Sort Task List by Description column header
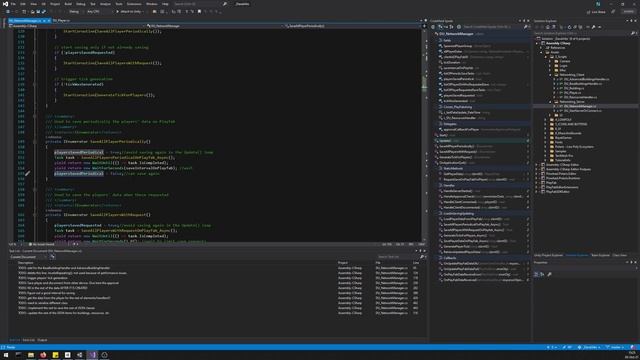 (x=25, y=263)
